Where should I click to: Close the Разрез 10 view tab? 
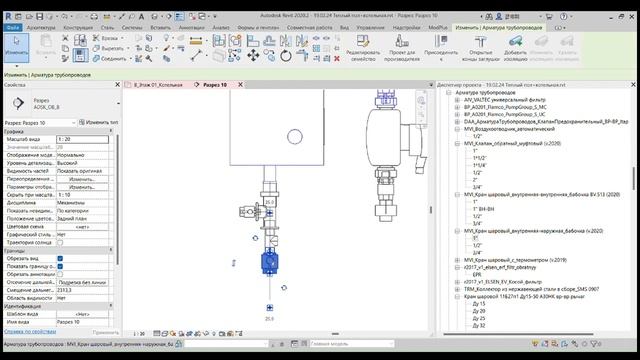[240, 85]
